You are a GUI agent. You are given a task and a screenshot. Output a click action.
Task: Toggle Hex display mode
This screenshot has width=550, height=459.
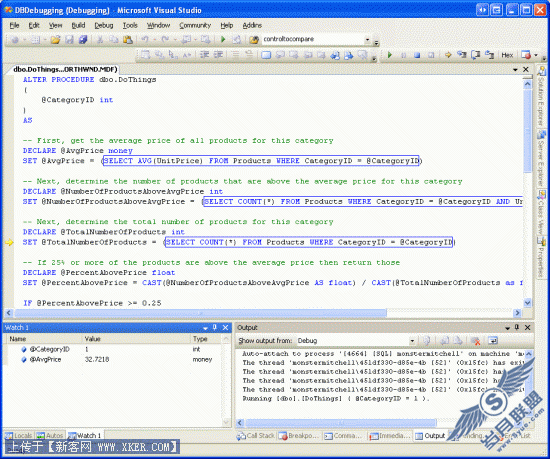pyautogui.click(x=507, y=55)
